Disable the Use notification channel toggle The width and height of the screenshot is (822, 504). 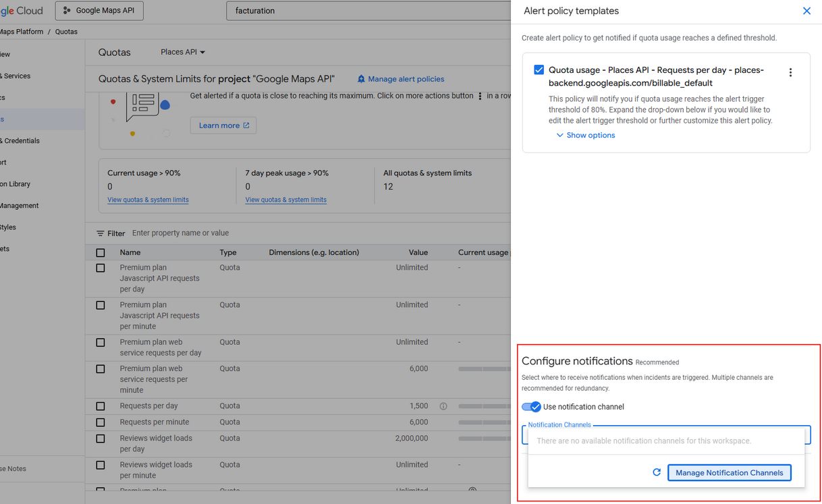(x=531, y=407)
